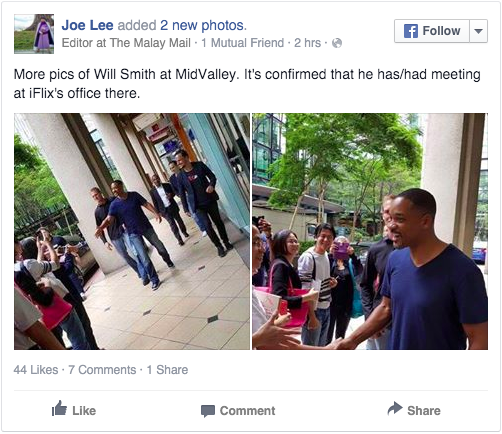
Task: Follow Joe Lee
Action: [432, 31]
